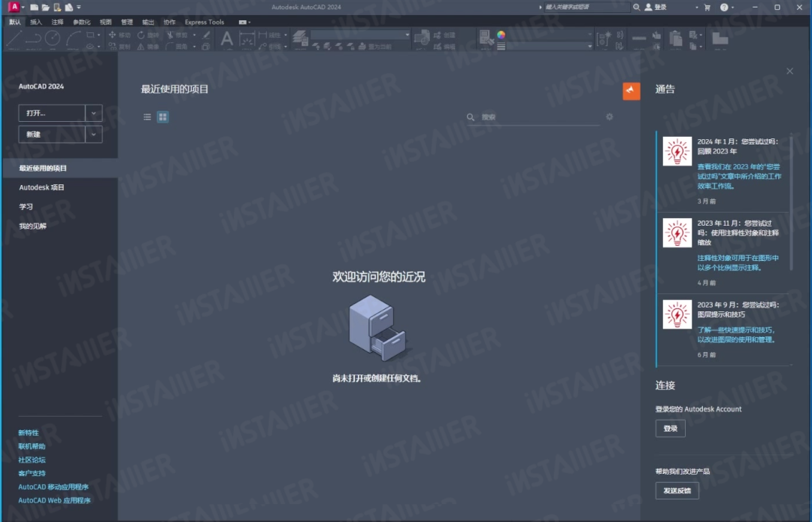Open the Layer Properties icon in the ribbon

point(300,38)
